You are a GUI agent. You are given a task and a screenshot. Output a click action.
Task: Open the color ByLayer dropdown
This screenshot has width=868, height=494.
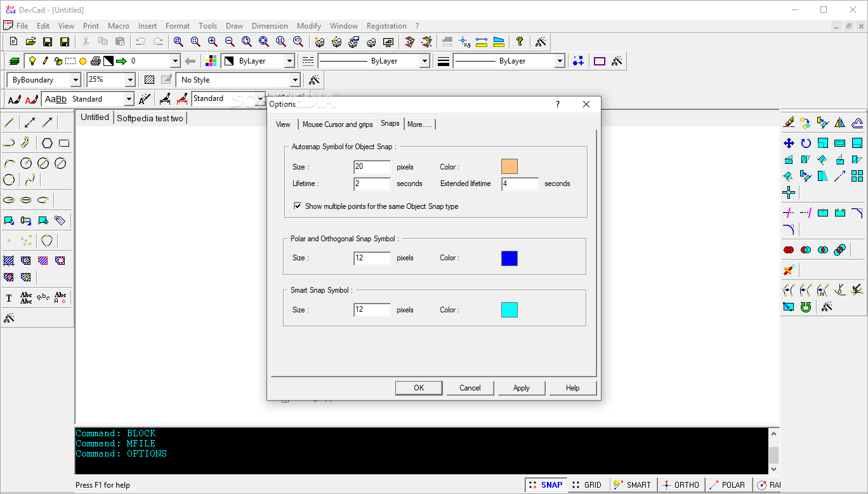[289, 61]
